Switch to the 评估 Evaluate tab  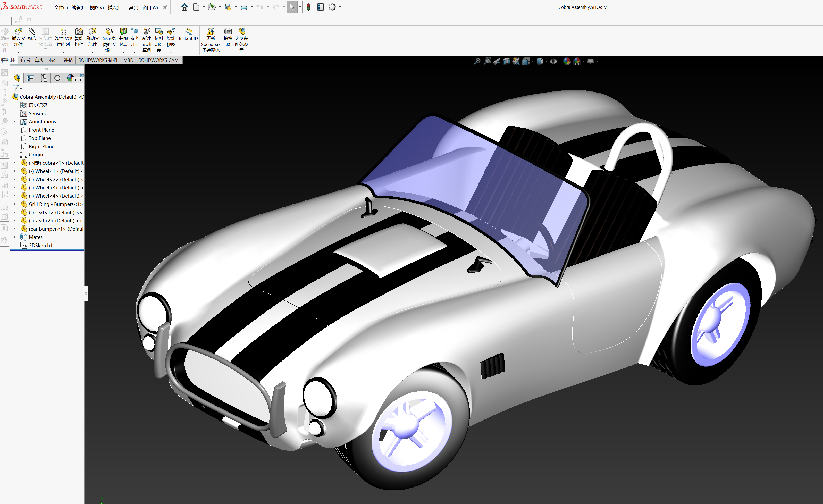pos(69,60)
